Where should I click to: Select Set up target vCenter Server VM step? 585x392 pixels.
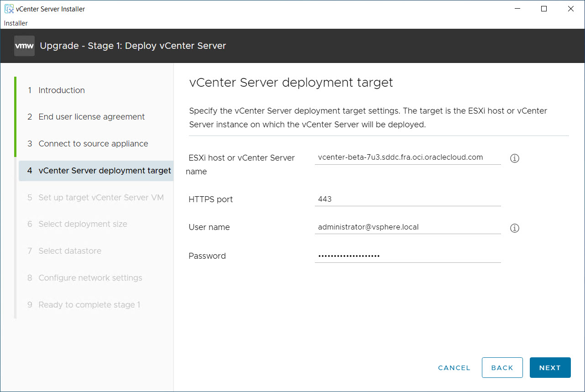point(101,198)
